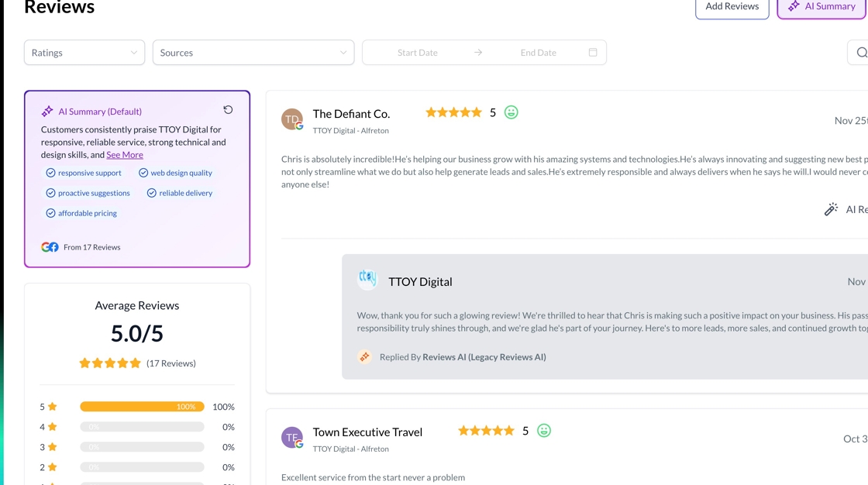Select the responsive support tag

(84, 173)
